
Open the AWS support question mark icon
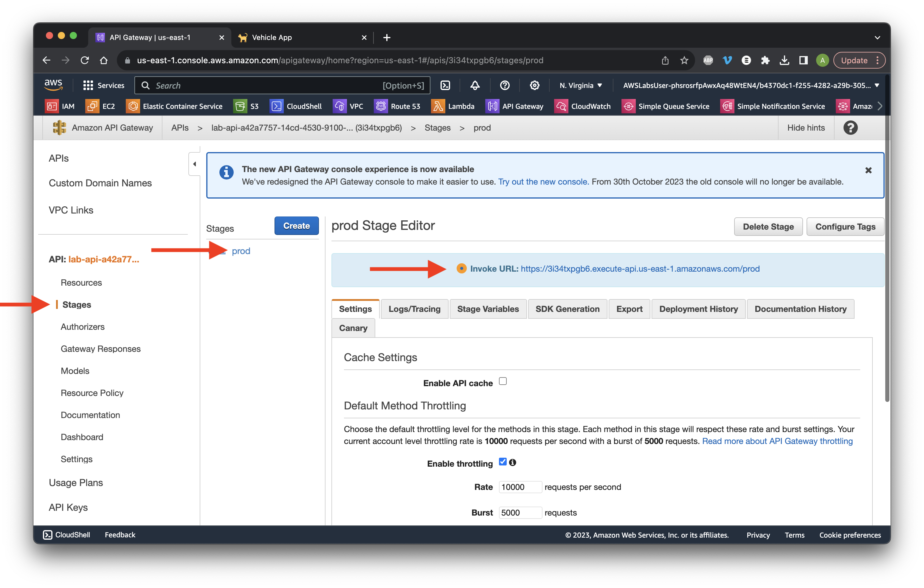505,85
